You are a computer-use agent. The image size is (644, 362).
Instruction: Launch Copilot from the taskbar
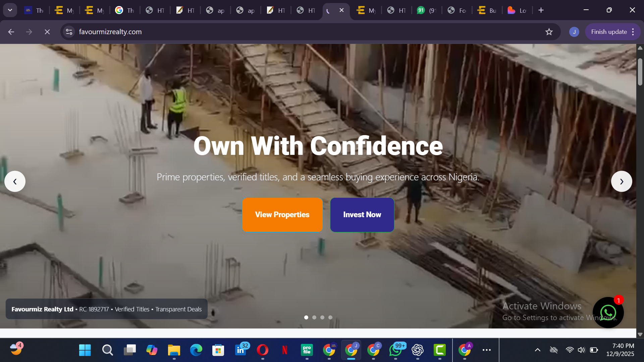tap(152, 350)
